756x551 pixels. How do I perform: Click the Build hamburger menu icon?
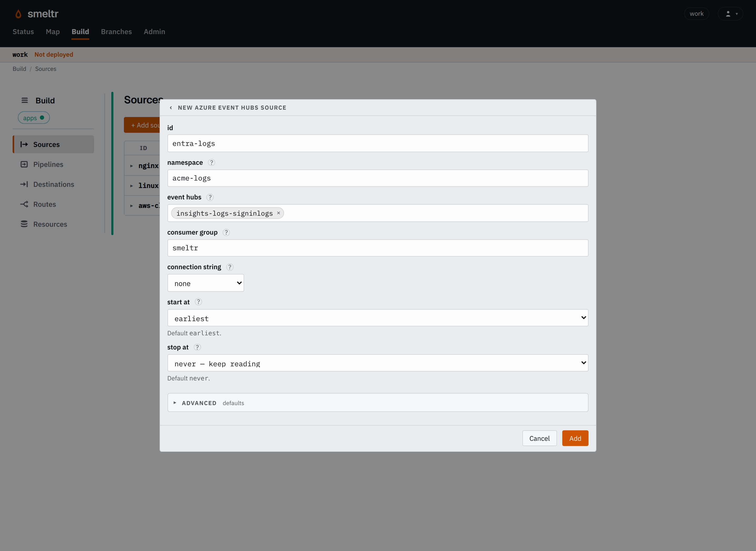[x=25, y=100]
